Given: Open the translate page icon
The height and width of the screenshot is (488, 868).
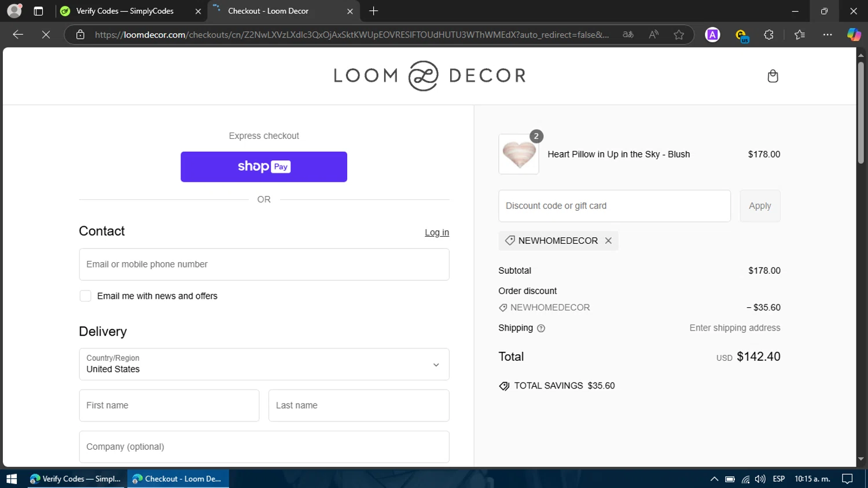Looking at the screenshot, I should (x=628, y=35).
